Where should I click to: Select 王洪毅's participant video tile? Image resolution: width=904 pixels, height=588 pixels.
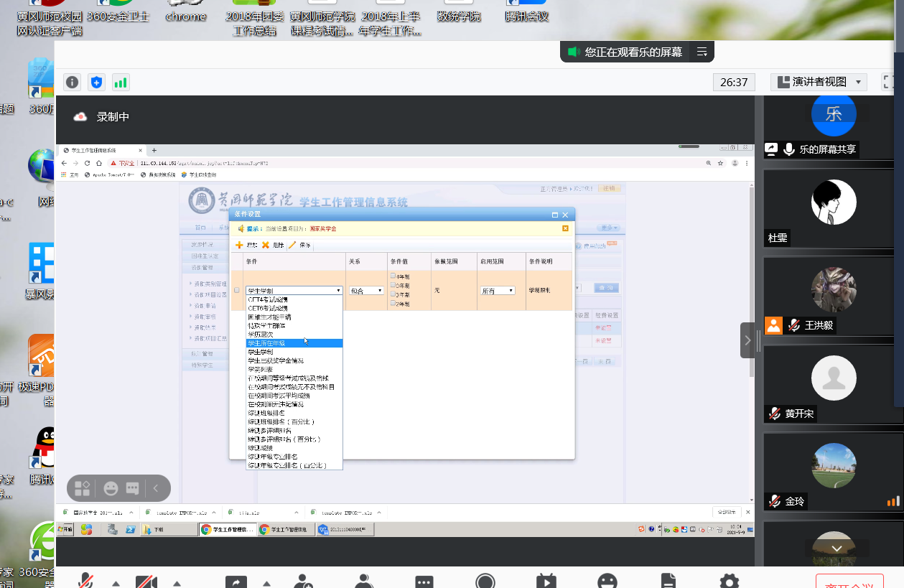[834, 296]
